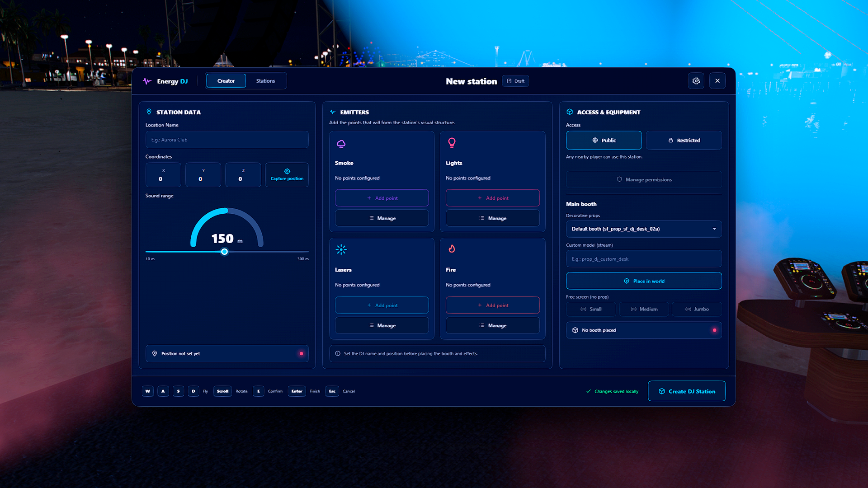Viewport: 868px width, 488px height.
Task: Switch to the Stations tab
Action: (265, 81)
